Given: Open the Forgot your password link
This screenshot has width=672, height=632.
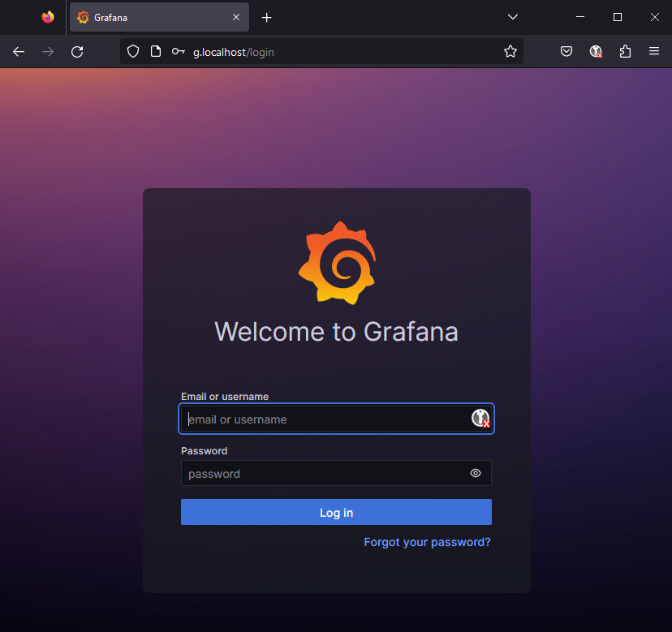Looking at the screenshot, I should click(x=427, y=543).
